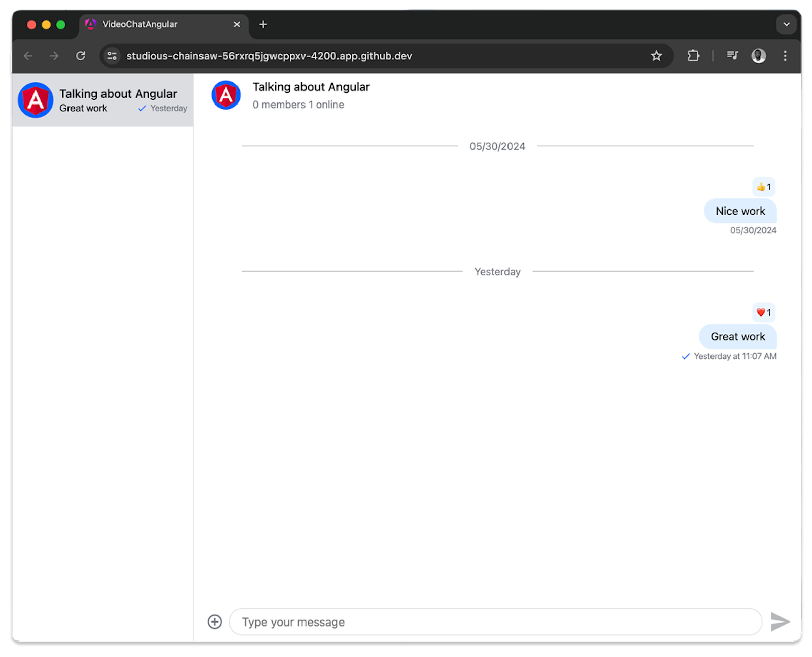Image resolution: width=812 pixels, height=657 pixels.
Task: Click the user profile avatar in the toolbar
Action: click(x=758, y=56)
